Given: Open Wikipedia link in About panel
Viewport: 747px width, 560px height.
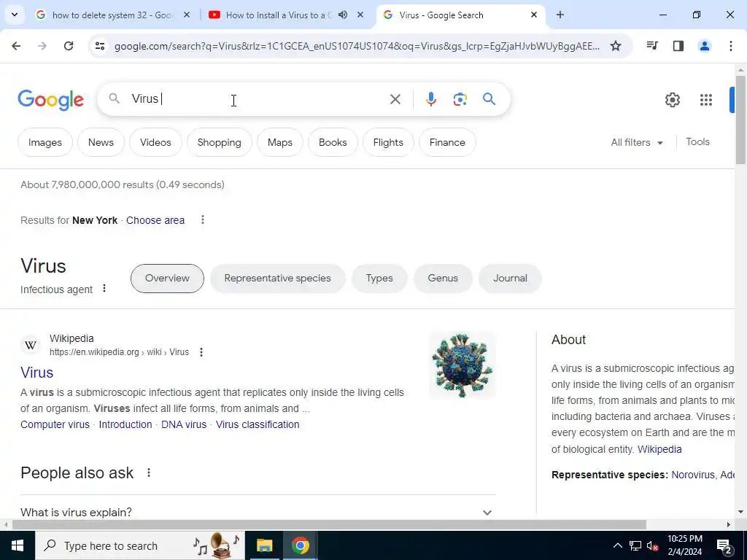Looking at the screenshot, I should 659,449.
